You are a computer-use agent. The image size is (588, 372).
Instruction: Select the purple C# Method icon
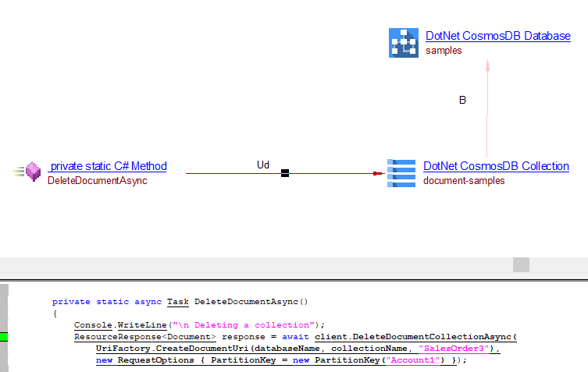[33, 172]
